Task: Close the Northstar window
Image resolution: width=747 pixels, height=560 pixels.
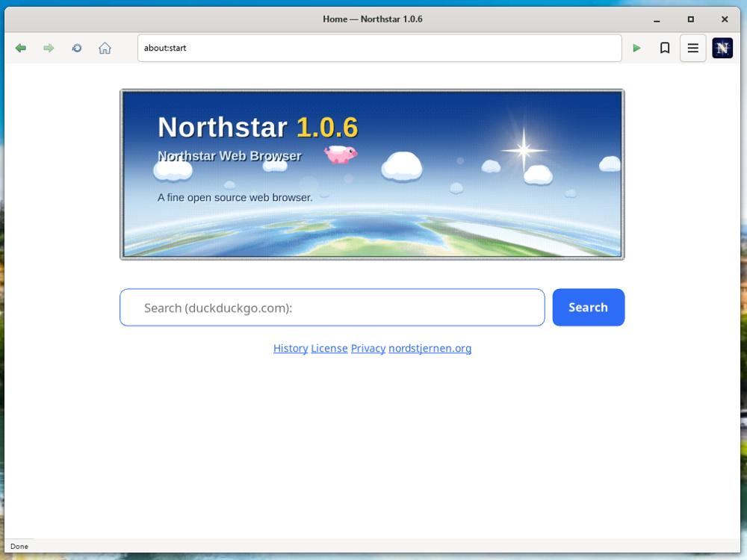Action: (x=725, y=19)
